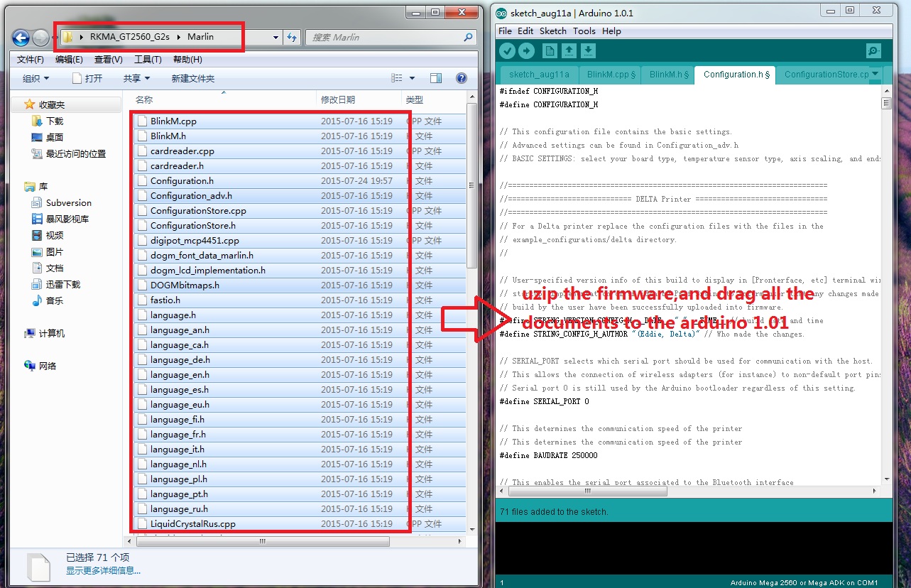Click the 打开 button in Explorer toolbar
Viewport: 911px width, 588px height.
click(x=87, y=78)
